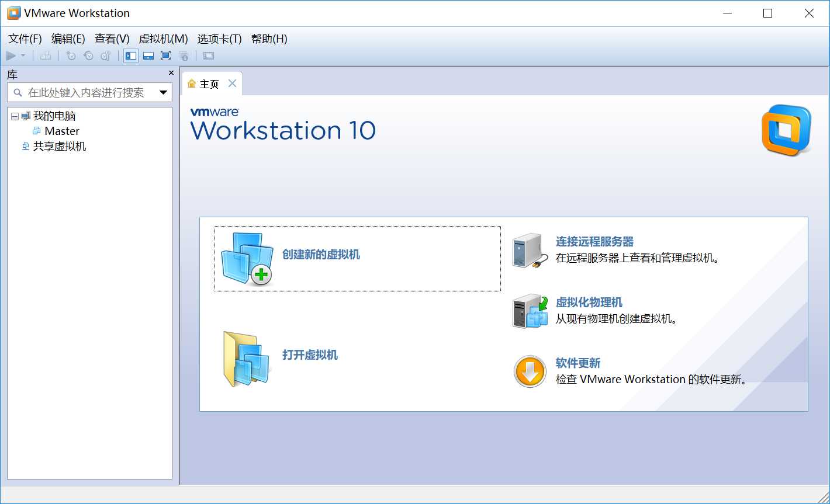
Task: Click the 库 panel header label
Action: (12, 74)
